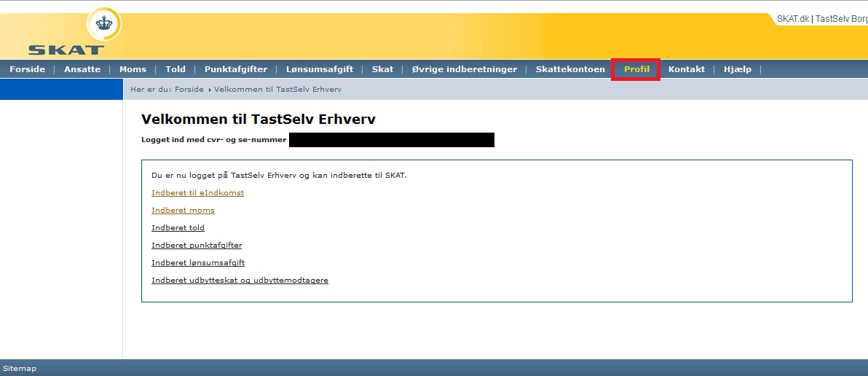
Task: Open the Profil menu
Action: pyautogui.click(x=636, y=69)
